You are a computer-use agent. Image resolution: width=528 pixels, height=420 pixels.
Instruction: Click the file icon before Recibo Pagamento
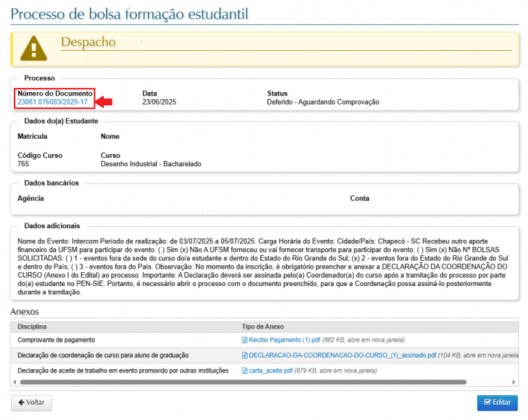coord(244,340)
